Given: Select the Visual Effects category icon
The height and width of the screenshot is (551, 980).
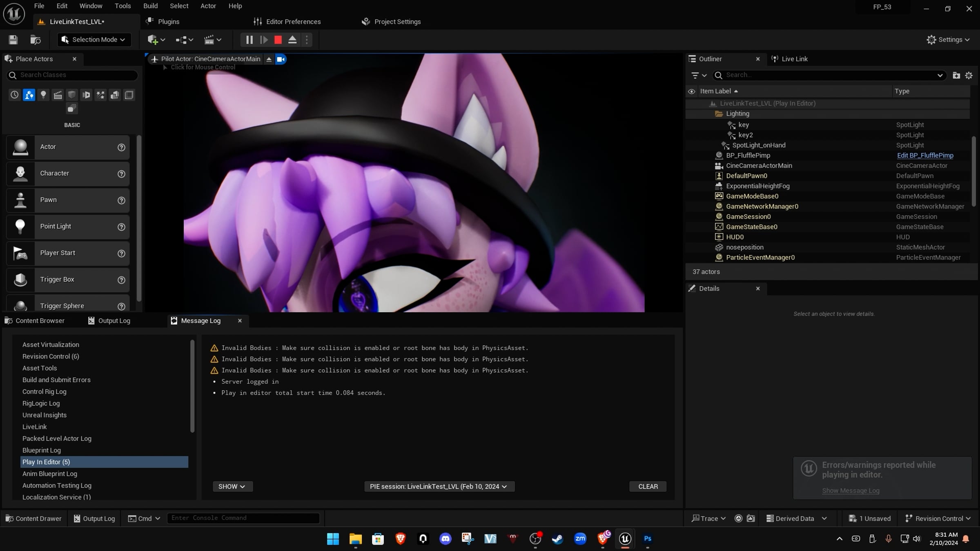Looking at the screenshot, I should [100, 95].
